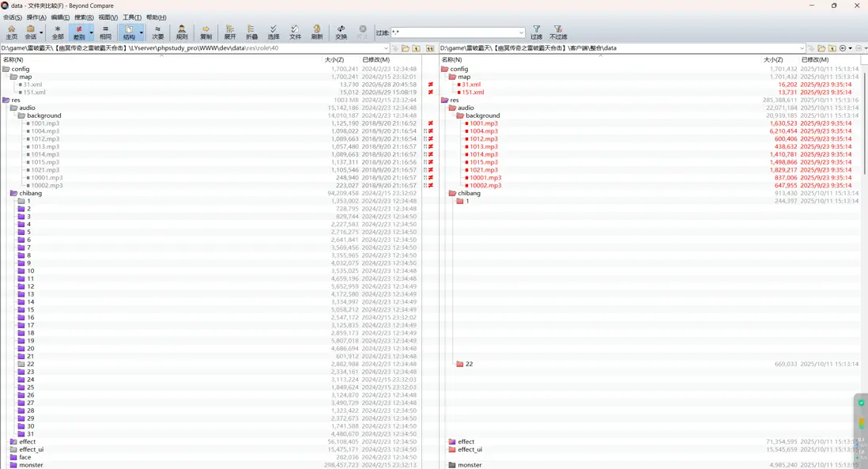The image size is (868, 469).
Task: Sort right pane by 名称(N) column
Action: click(451, 59)
